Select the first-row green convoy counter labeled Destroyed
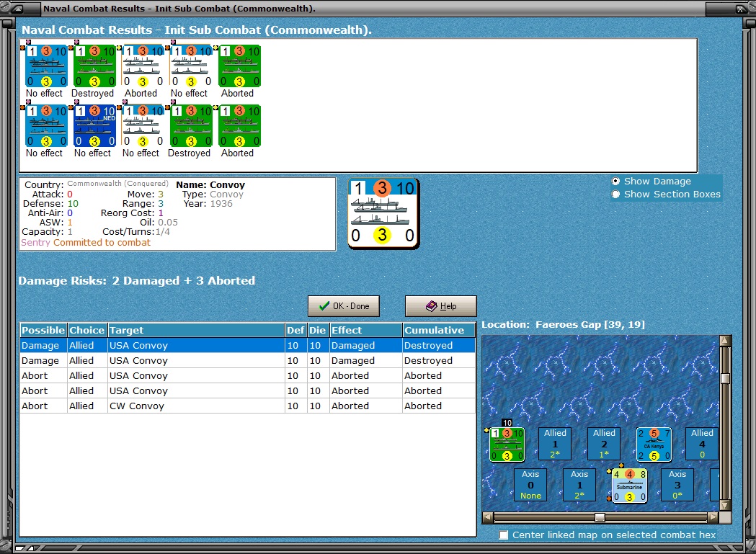 94,66
